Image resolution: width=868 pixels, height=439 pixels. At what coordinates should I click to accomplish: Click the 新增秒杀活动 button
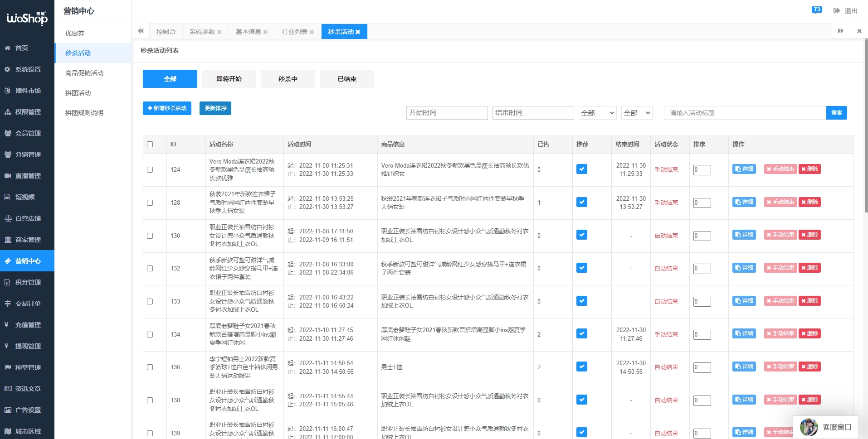(167, 108)
